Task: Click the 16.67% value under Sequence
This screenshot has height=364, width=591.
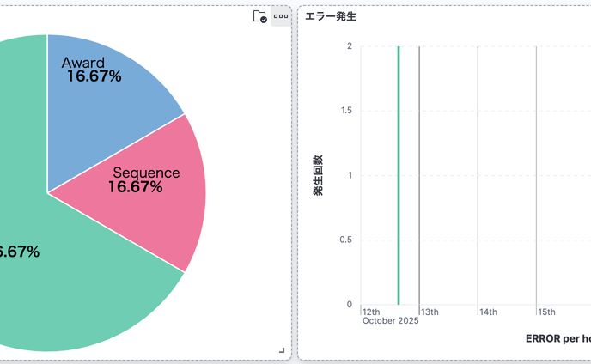Action: tap(136, 187)
